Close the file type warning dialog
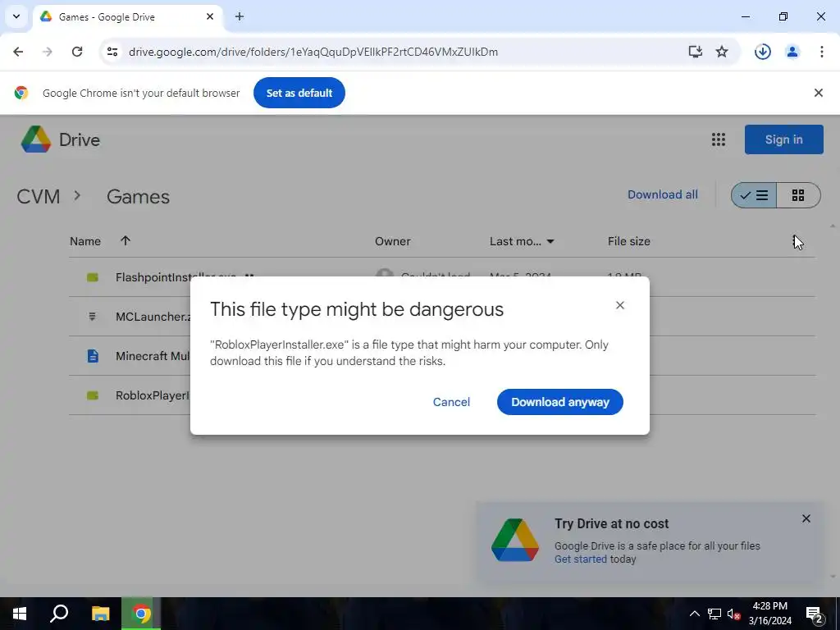The height and width of the screenshot is (630, 840). (x=620, y=305)
